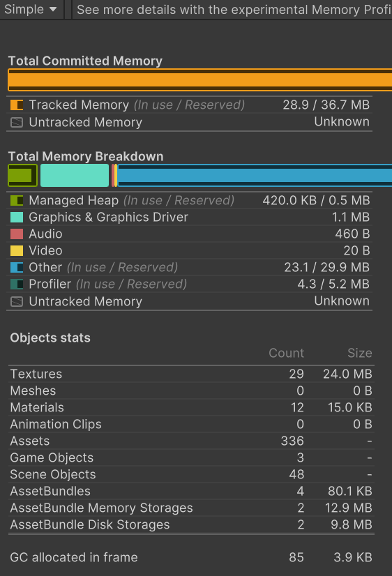This screenshot has width=392, height=576.
Task: Select the AssetBundle Memory Storages row
Action: pos(191,508)
